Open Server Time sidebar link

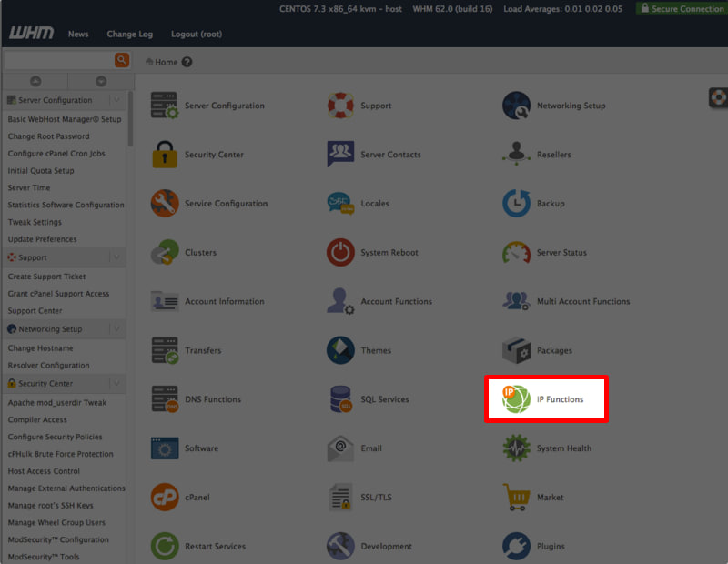[x=29, y=187]
